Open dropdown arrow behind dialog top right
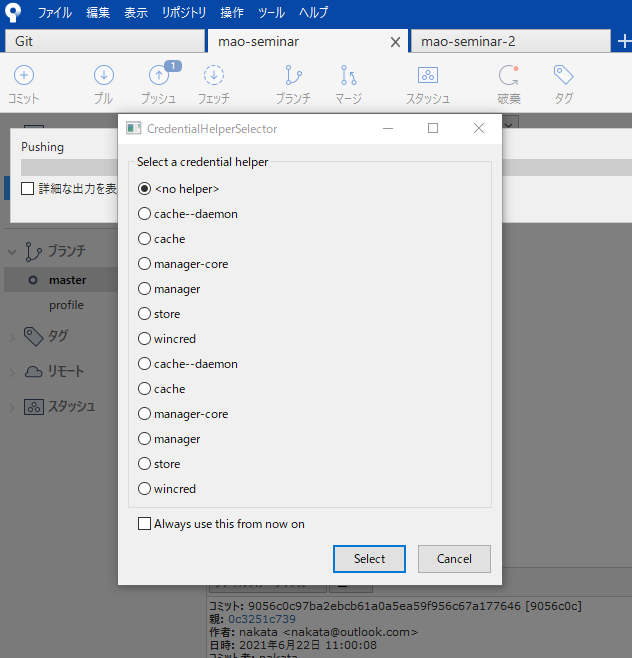The width and height of the screenshot is (632, 658). (x=509, y=125)
